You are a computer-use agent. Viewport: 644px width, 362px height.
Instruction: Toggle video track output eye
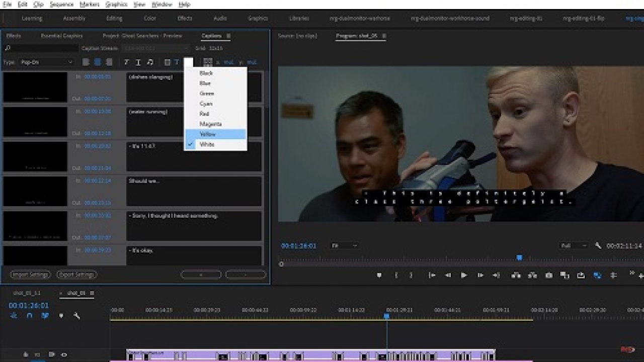click(64, 354)
